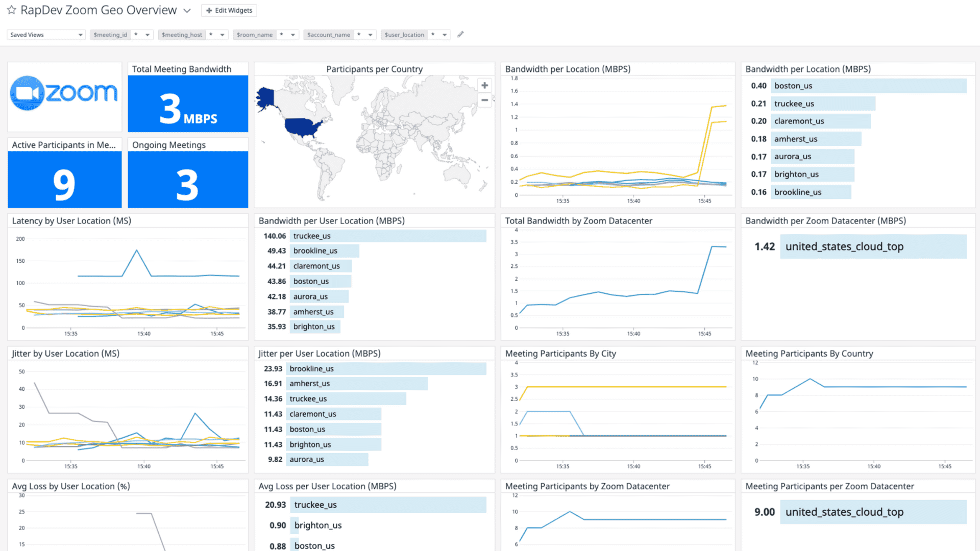Select brighton_us row with value 0.17
The image size is (980, 551).
(802, 174)
